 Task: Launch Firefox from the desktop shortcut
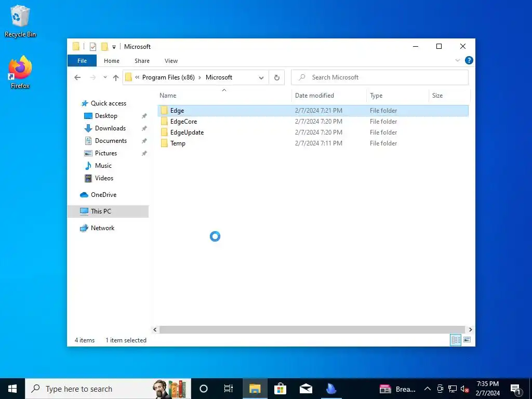[20, 73]
